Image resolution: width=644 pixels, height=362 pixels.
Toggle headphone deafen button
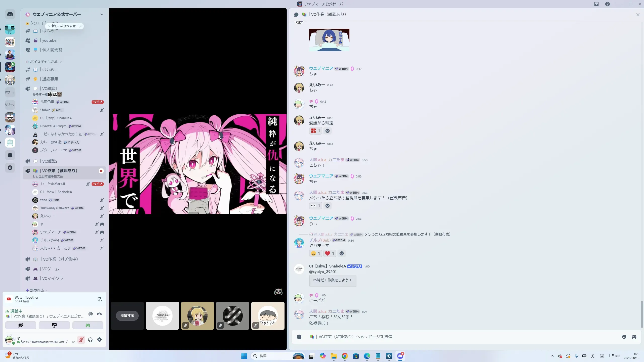tap(90, 340)
